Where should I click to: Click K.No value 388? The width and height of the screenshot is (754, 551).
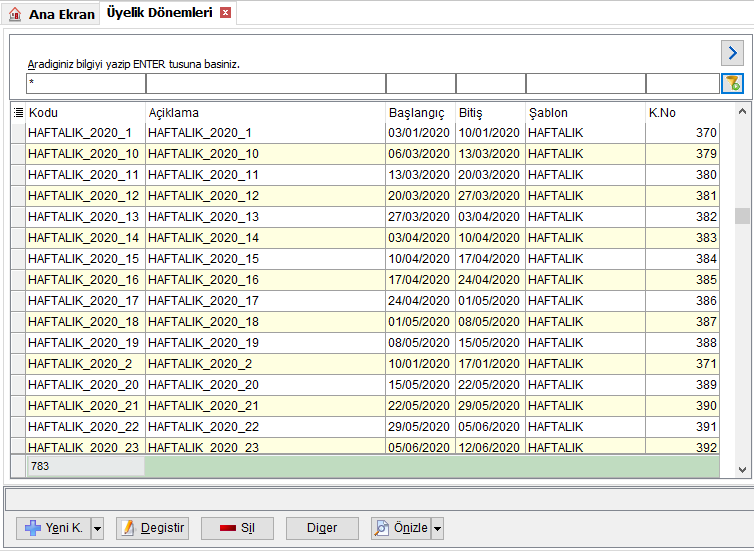(682, 343)
